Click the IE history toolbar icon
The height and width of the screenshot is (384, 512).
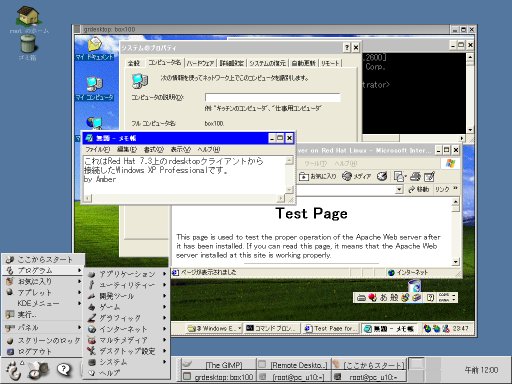(382, 176)
